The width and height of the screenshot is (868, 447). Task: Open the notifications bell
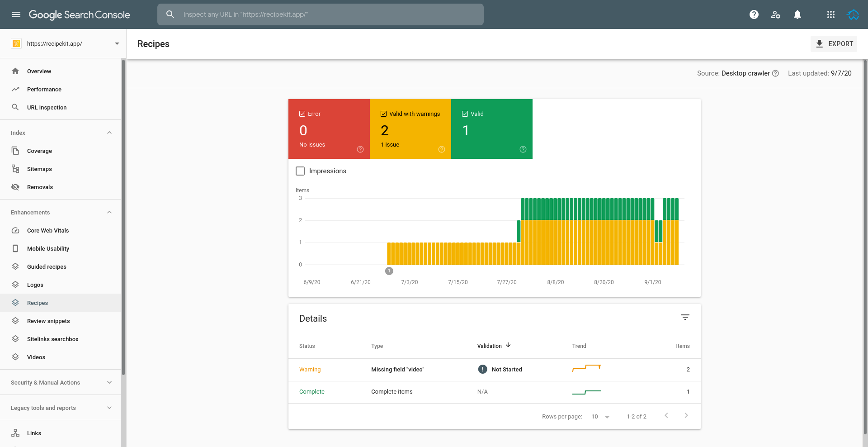click(x=797, y=14)
